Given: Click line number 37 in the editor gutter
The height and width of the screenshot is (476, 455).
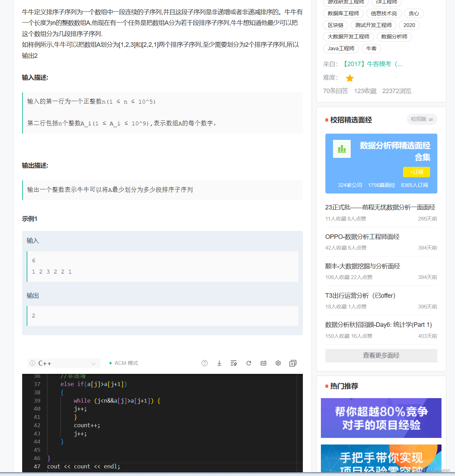Looking at the screenshot, I should [37, 384].
